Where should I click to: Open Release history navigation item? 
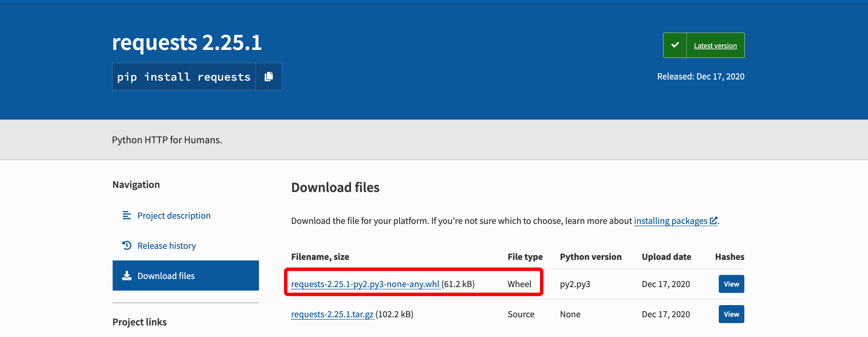(166, 246)
